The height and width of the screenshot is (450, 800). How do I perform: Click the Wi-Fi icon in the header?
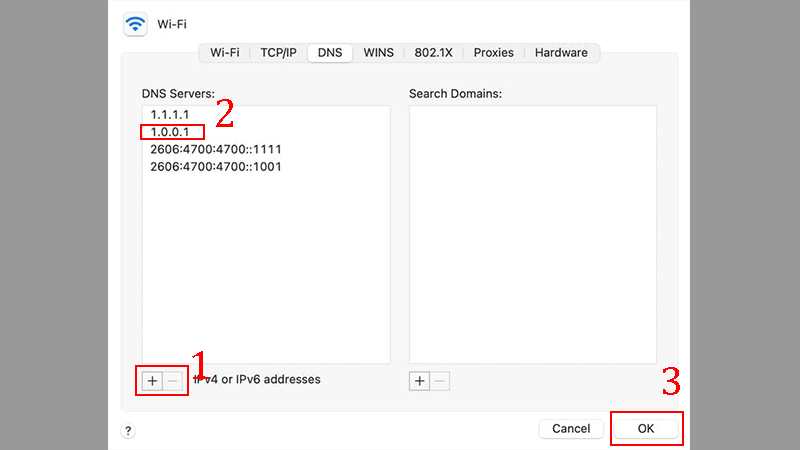tap(135, 24)
